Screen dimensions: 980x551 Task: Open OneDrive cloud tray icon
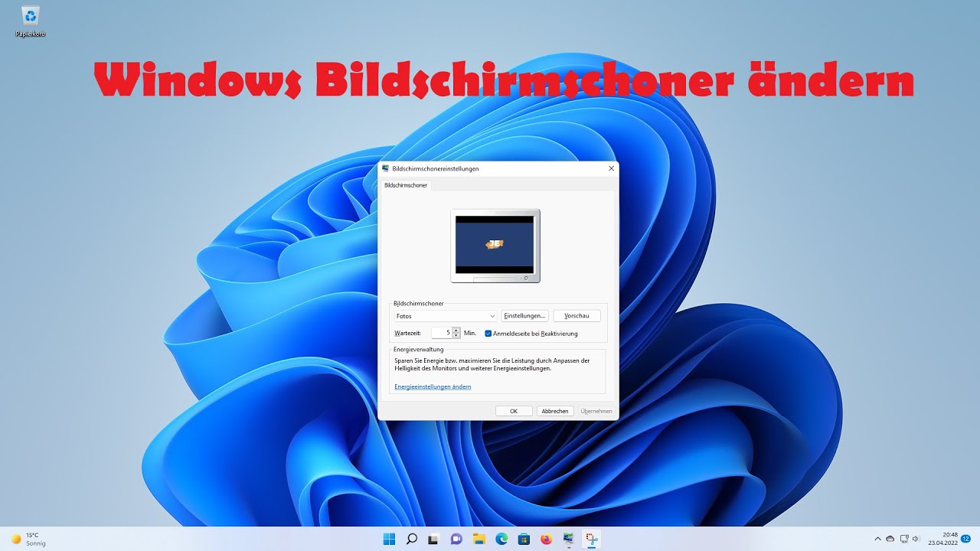click(890, 539)
